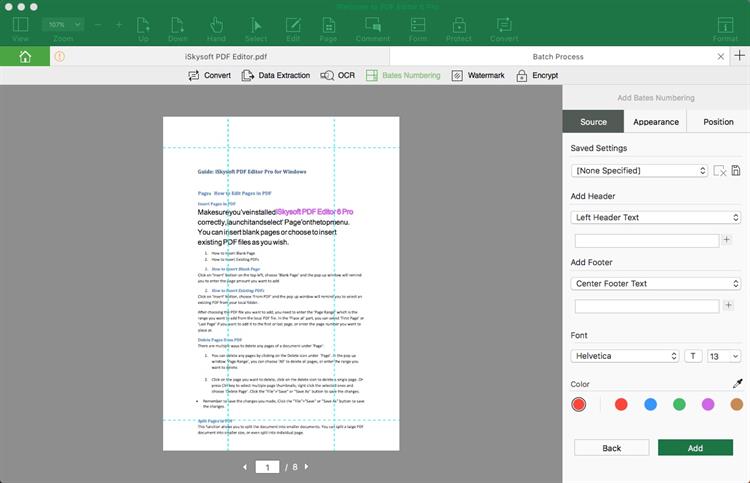Open the zoom percentage dropdown
Image resolution: width=750 pixels, height=483 pixels.
pos(63,24)
